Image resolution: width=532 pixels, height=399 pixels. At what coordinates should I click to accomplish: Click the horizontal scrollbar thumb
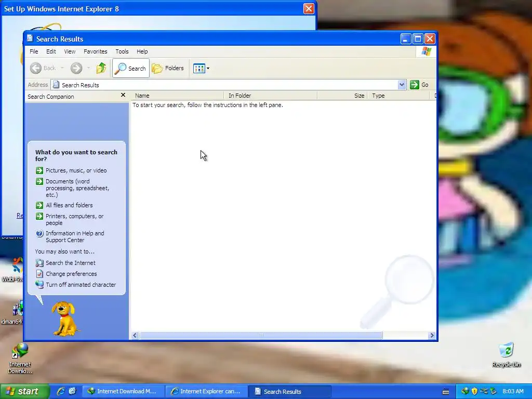[x=261, y=336]
